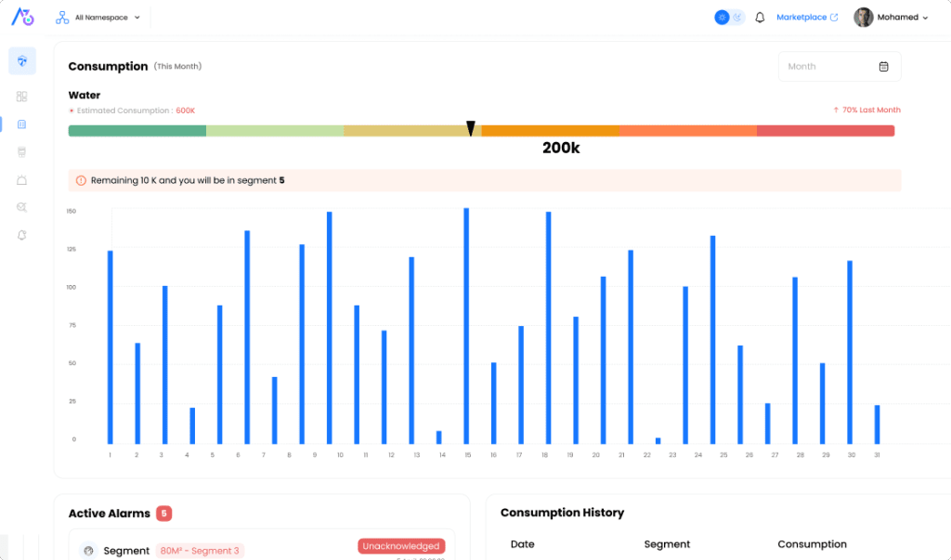Click the Unacknowledged alarm badge
Viewport: 951px width, 560px height.
[401, 546]
